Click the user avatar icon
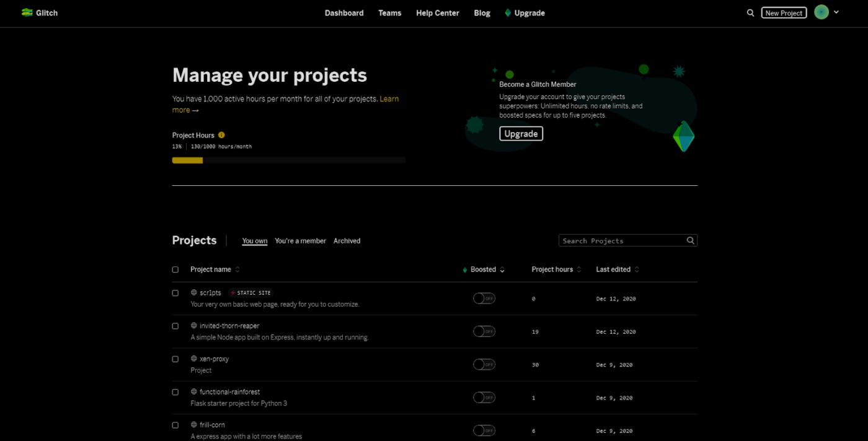 (821, 12)
